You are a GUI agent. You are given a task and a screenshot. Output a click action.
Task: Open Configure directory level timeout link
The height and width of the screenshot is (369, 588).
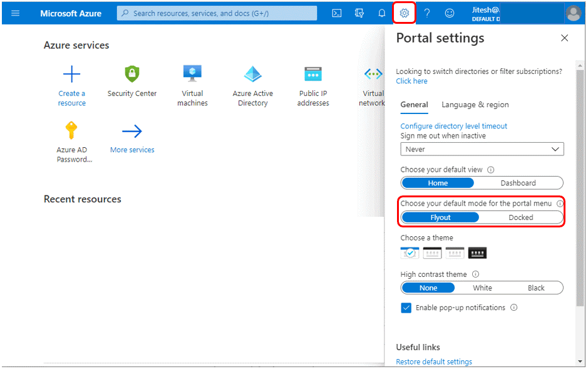pyautogui.click(x=453, y=126)
